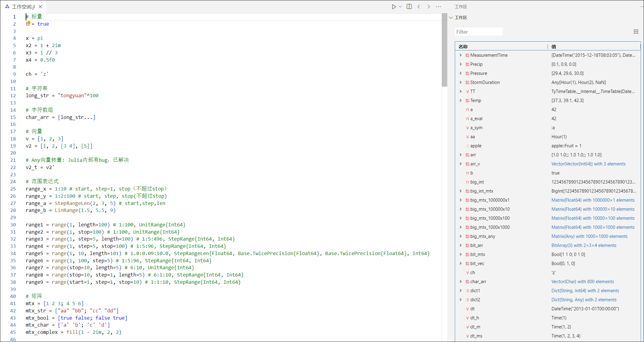Open the editor more actions ellipsis

coord(439,7)
